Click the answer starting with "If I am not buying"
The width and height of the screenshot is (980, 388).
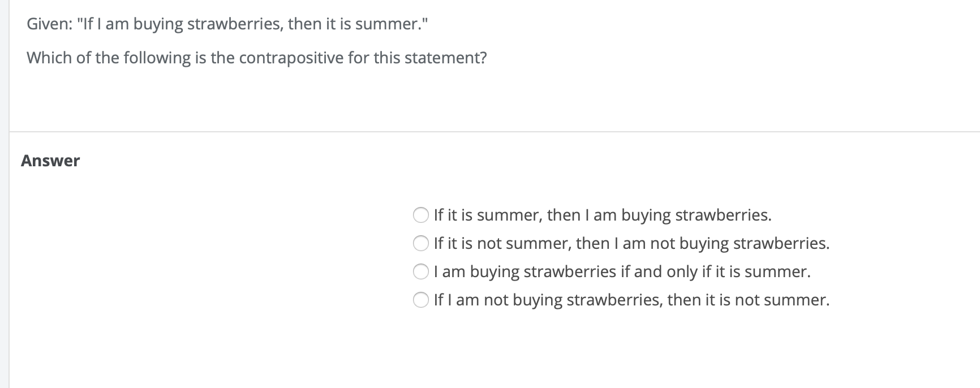631,300
